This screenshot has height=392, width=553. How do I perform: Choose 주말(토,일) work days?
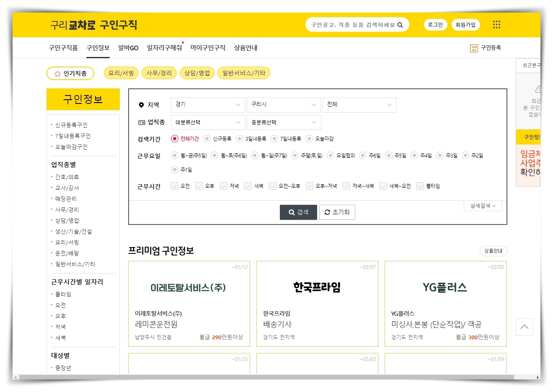point(295,155)
